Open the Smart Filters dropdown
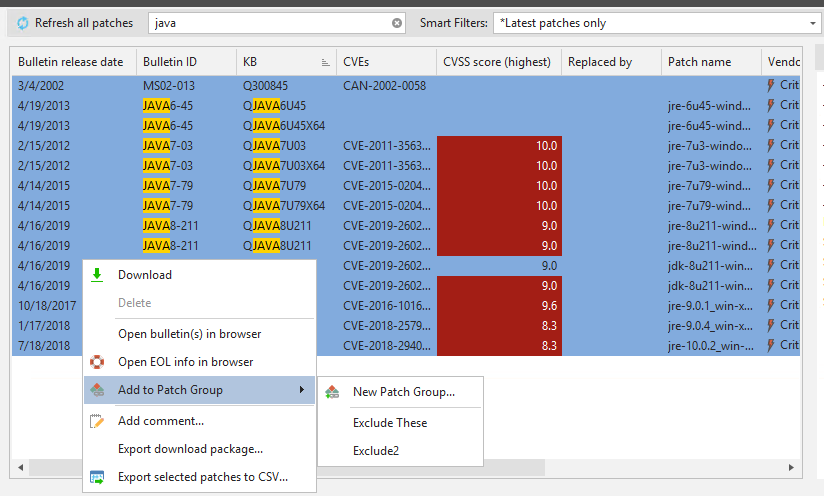The image size is (824, 496). coord(655,23)
